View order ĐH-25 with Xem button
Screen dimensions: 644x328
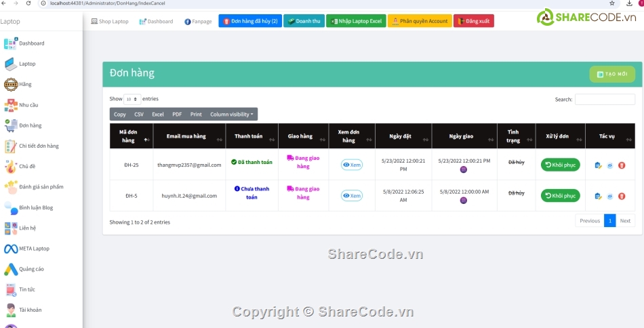point(352,165)
